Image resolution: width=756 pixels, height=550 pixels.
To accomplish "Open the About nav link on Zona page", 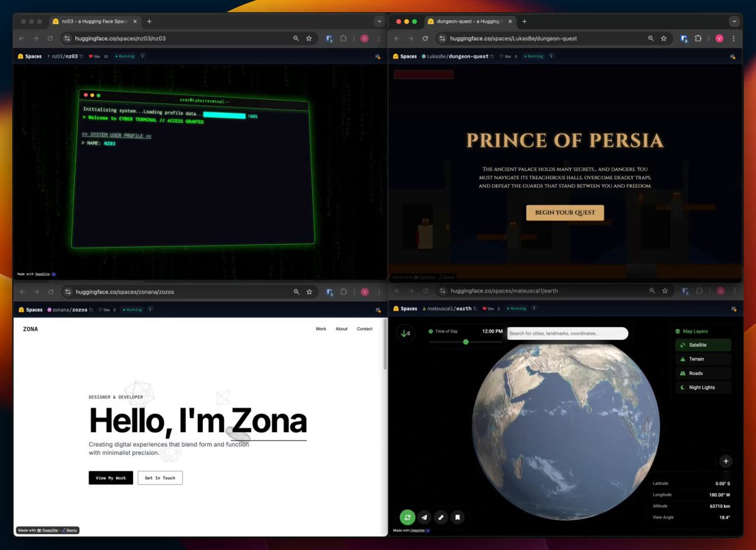I will point(341,329).
